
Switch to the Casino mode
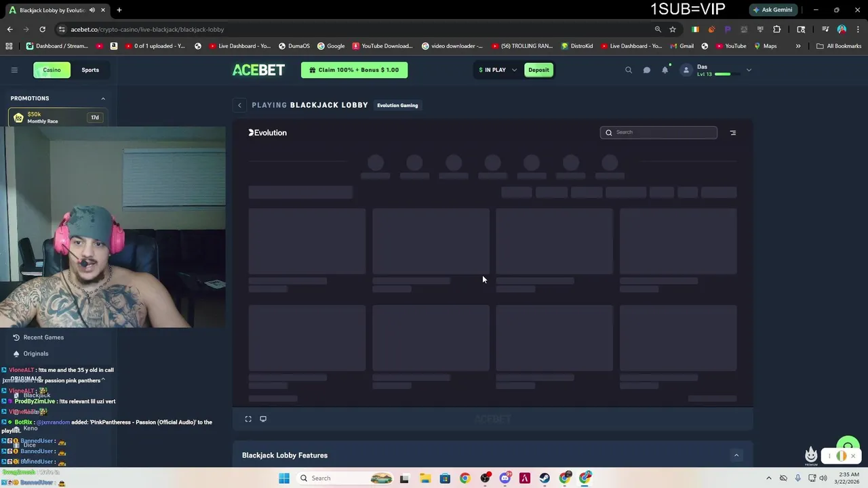tap(52, 70)
